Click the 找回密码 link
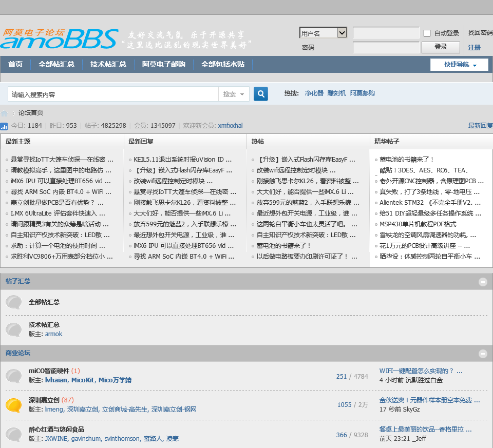 click(480, 33)
